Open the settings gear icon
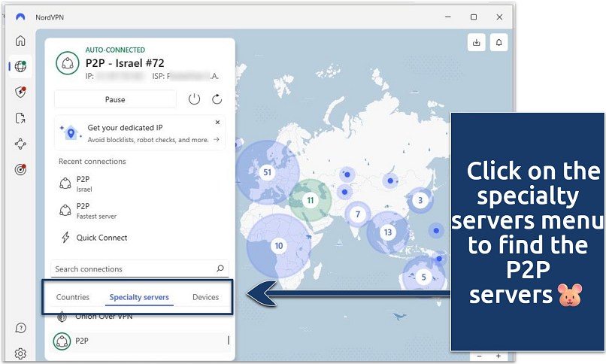The image size is (606, 364). [x=20, y=353]
